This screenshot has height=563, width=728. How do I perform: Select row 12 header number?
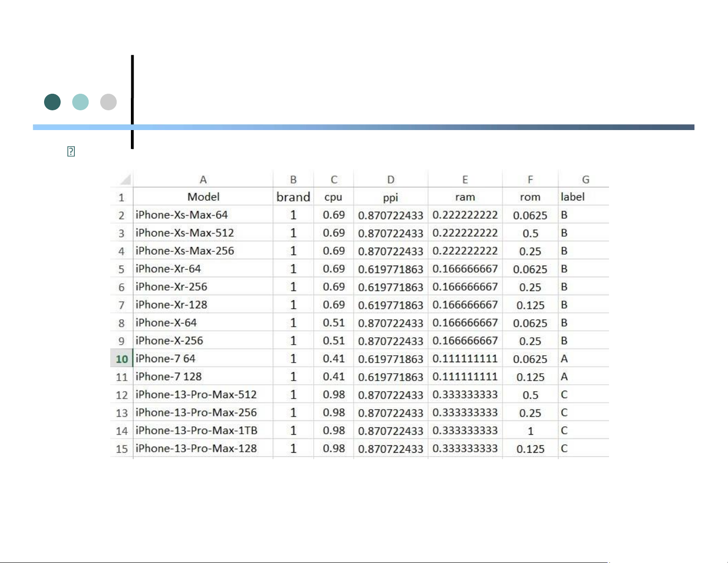click(122, 395)
